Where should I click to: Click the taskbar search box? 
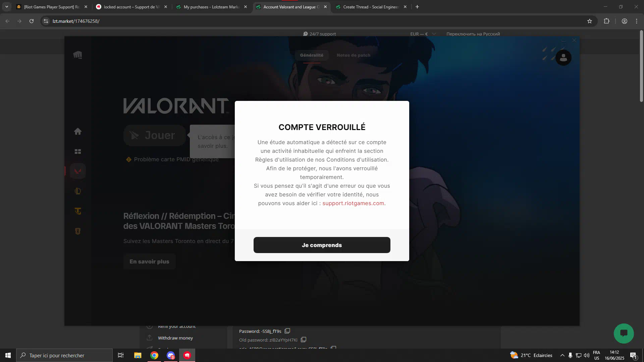(64, 355)
